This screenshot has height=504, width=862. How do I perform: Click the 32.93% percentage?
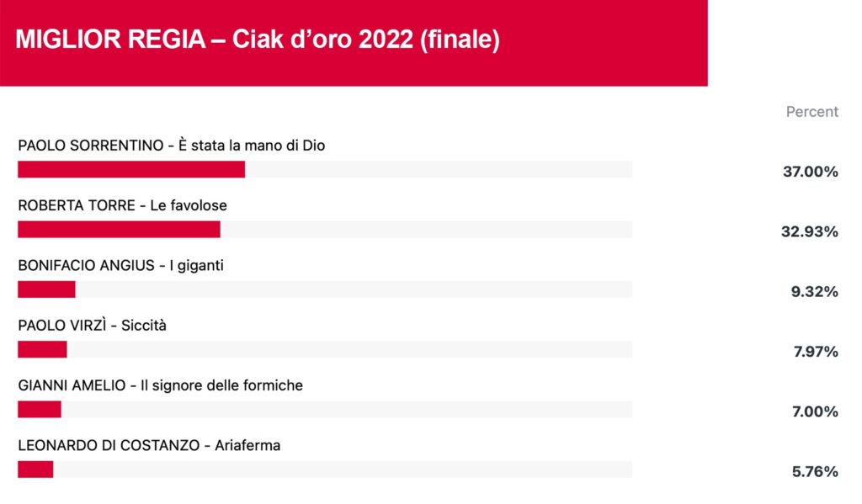pyautogui.click(x=809, y=231)
